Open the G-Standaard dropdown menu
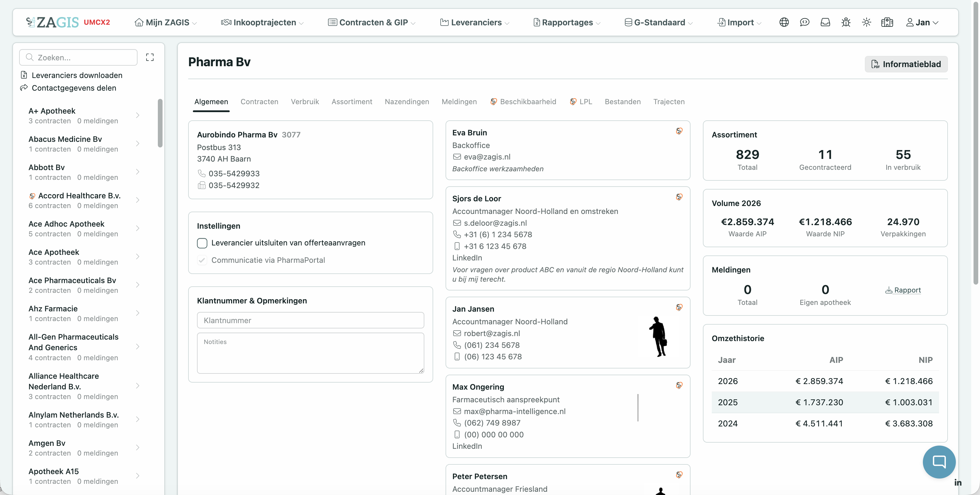This screenshot has height=495, width=980. 659,22
